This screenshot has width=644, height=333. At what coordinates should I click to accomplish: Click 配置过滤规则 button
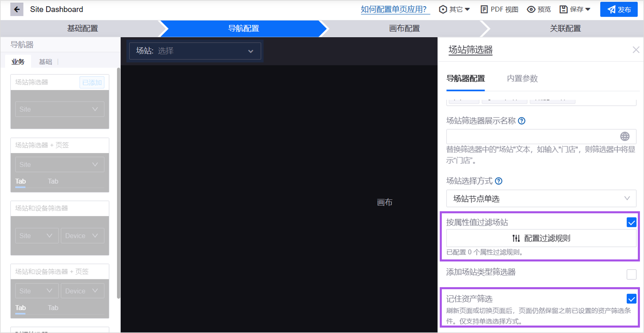coord(541,238)
